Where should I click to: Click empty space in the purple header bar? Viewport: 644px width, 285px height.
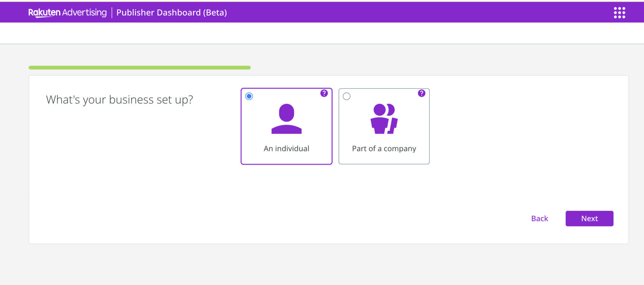click(409, 13)
